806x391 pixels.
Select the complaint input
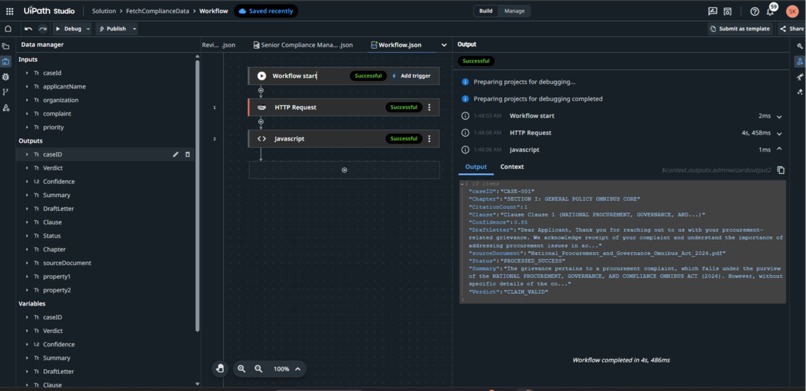pyautogui.click(x=57, y=114)
